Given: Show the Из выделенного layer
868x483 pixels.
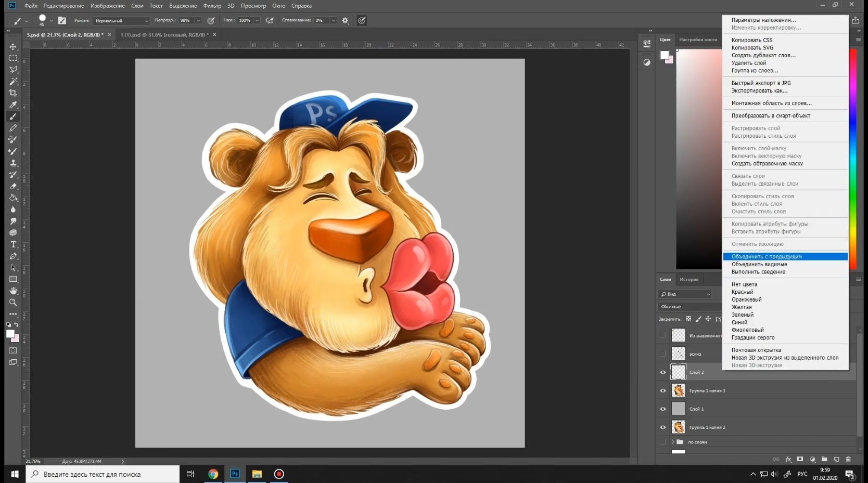Looking at the screenshot, I should click(663, 335).
